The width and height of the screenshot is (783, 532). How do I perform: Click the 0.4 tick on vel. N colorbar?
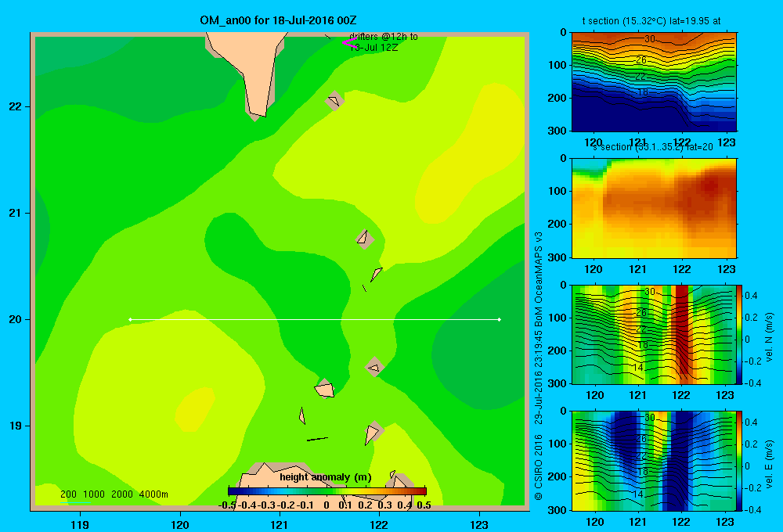pos(751,296)
